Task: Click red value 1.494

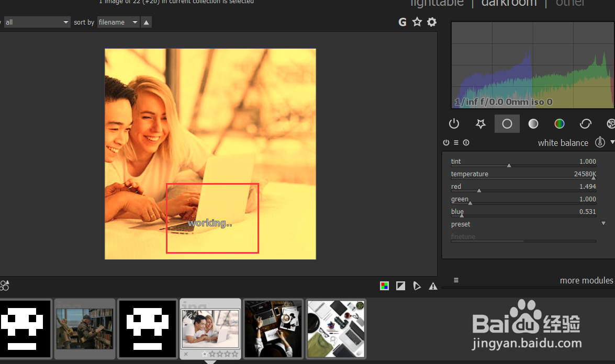Action: click(588, 187)
